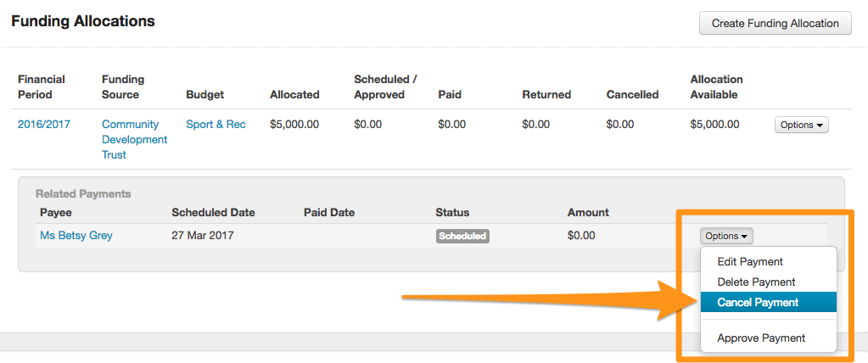Expand Options dropdown in the 2016/2017 allocation row

(801, 125)
